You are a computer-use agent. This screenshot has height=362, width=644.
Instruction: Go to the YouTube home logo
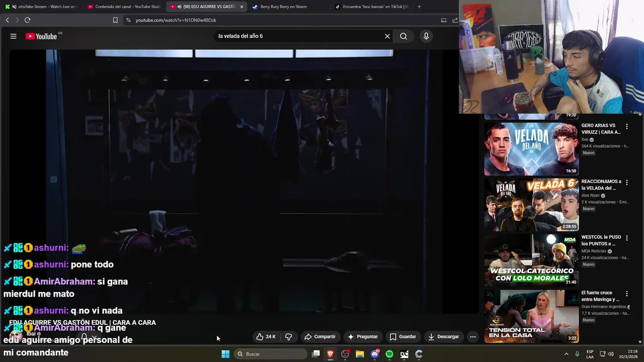[41, 36]
